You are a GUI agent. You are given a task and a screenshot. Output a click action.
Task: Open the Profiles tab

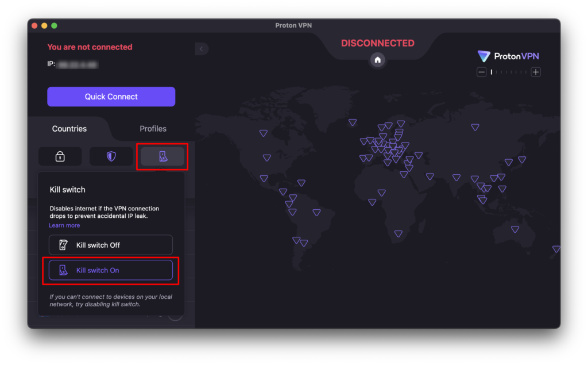tap(153, 129)
